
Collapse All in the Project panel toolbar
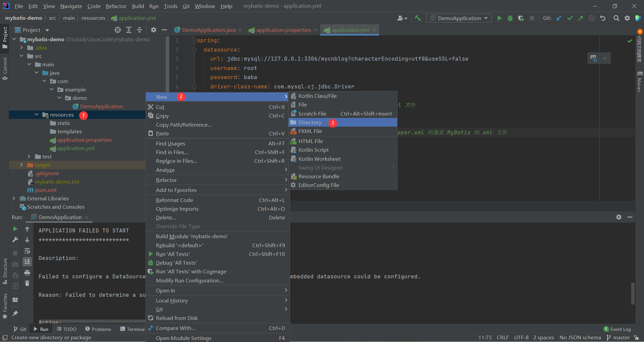(140, 30)
